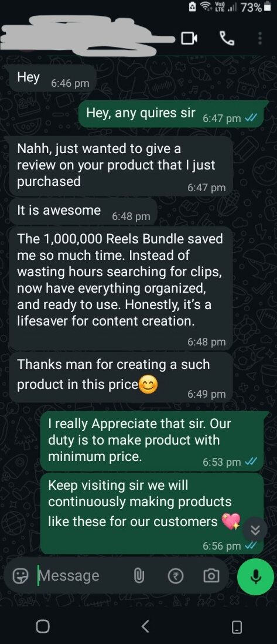The height and width of the screenshot is (644, 277).
Task: Open the blurred contact name header
Action: (x=88, y=36)
